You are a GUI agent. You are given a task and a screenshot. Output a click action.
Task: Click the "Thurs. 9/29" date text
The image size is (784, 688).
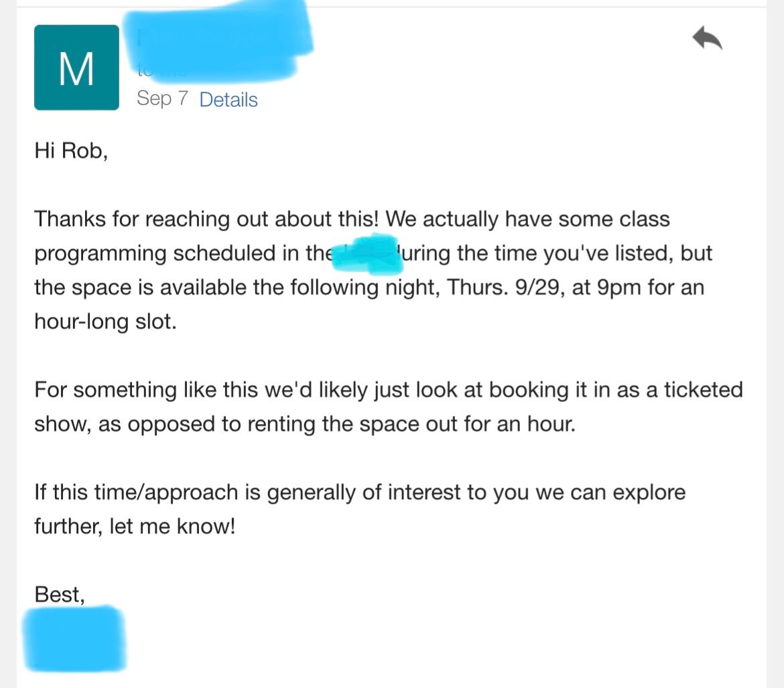point(504,287)
